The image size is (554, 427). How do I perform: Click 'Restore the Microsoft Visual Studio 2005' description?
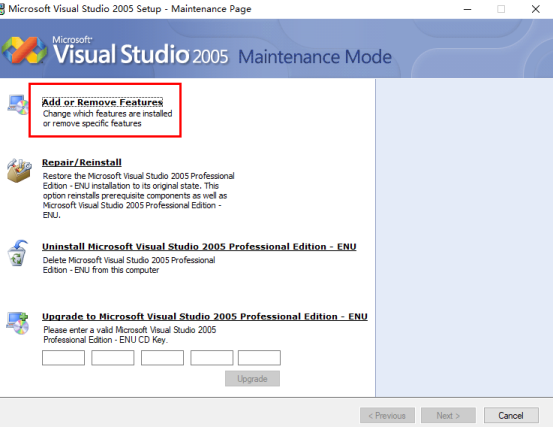point(138,195)
